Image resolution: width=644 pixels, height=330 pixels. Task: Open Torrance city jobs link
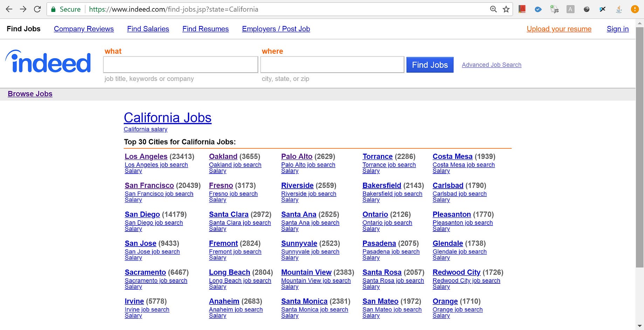(x=378, y=156)
